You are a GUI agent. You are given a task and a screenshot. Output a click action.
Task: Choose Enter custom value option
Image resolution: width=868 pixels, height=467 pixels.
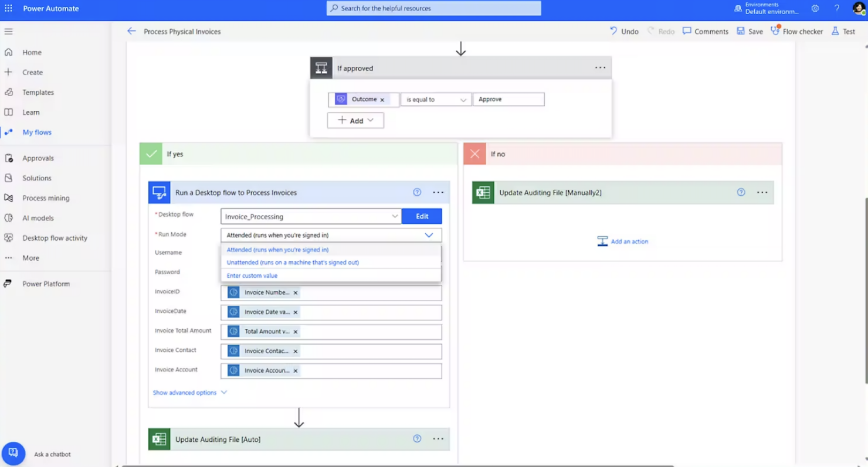pyautogui.click(x=331, y=275)
